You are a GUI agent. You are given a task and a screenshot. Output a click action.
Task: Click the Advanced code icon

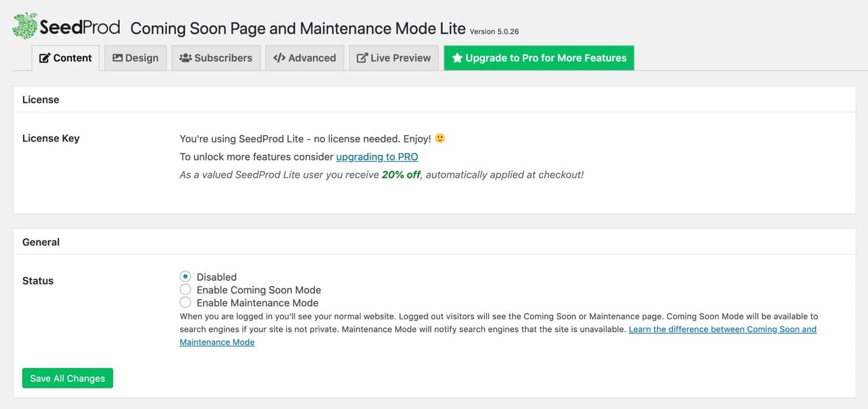tap(278, 57)
